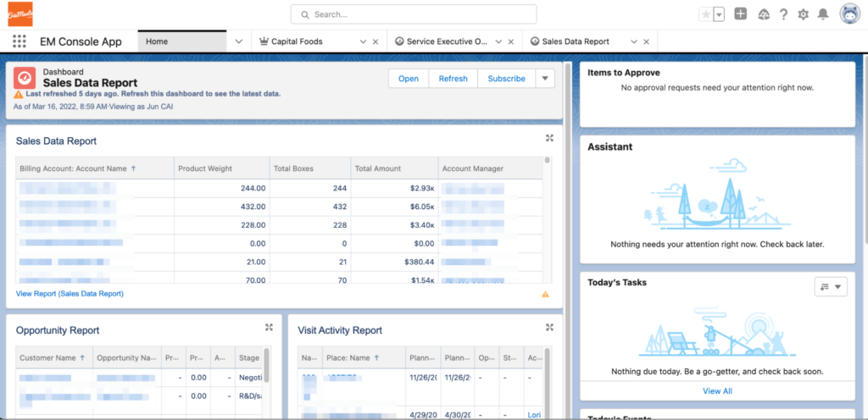Screen dimensions: 868x420
Task: Click the Open dashboard button
Action: [x=409, y=79]
